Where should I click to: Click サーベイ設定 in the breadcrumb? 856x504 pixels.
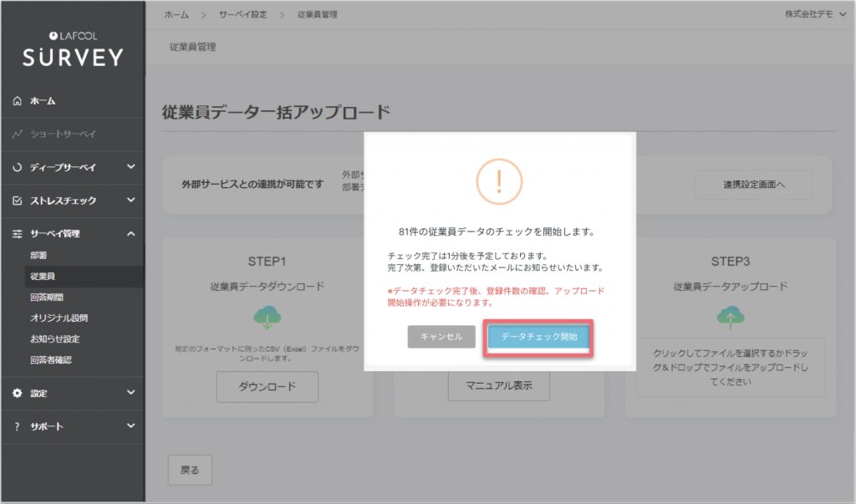[x=243, y=15]
